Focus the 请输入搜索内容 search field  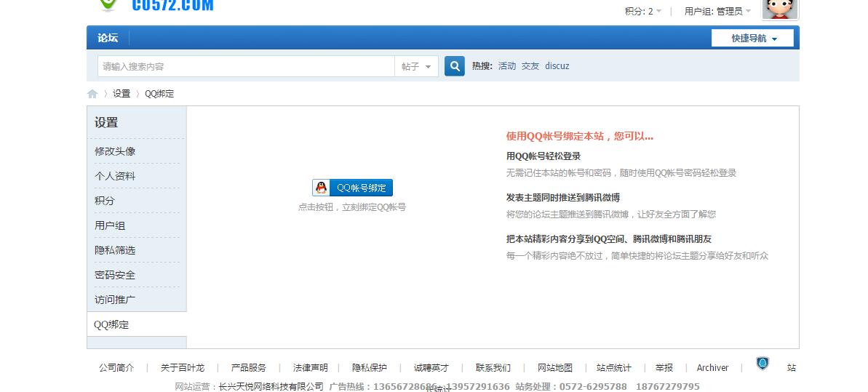[x=247, y=66]
